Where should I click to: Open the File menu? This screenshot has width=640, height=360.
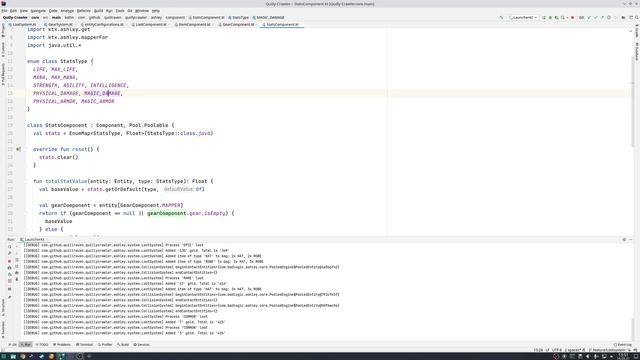(4, 11)
